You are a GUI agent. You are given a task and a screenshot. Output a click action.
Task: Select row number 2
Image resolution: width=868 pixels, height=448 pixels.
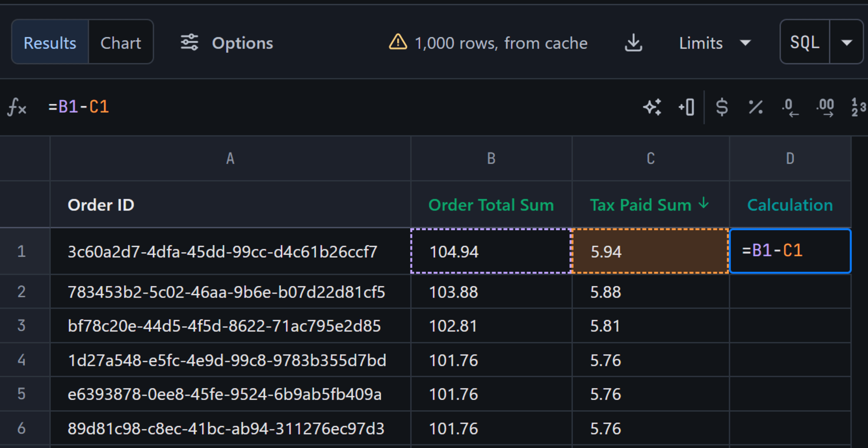(x=22, y=292)
